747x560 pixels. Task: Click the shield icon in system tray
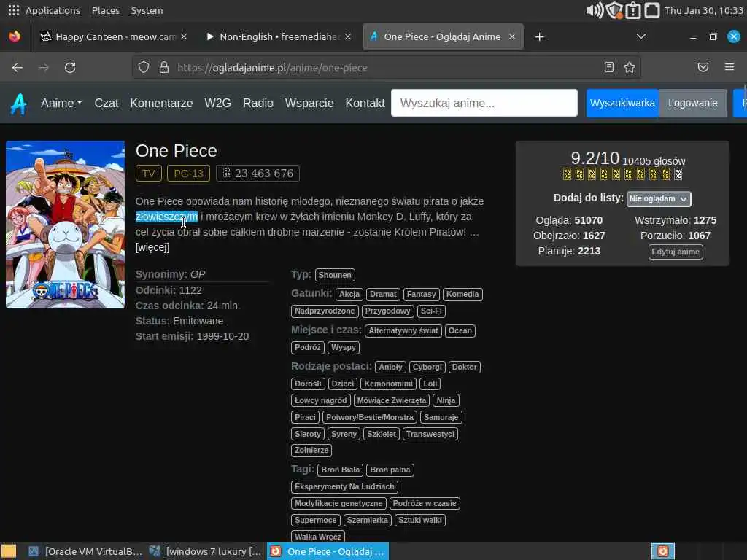pyautogui.click(x=614, y=10)
